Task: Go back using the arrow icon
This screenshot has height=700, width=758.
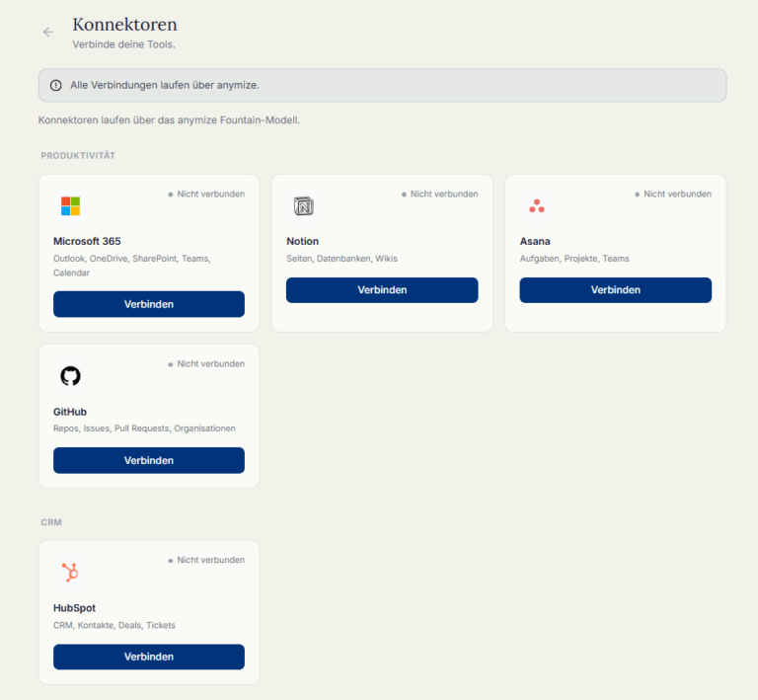Action: [x=47, y=32]
